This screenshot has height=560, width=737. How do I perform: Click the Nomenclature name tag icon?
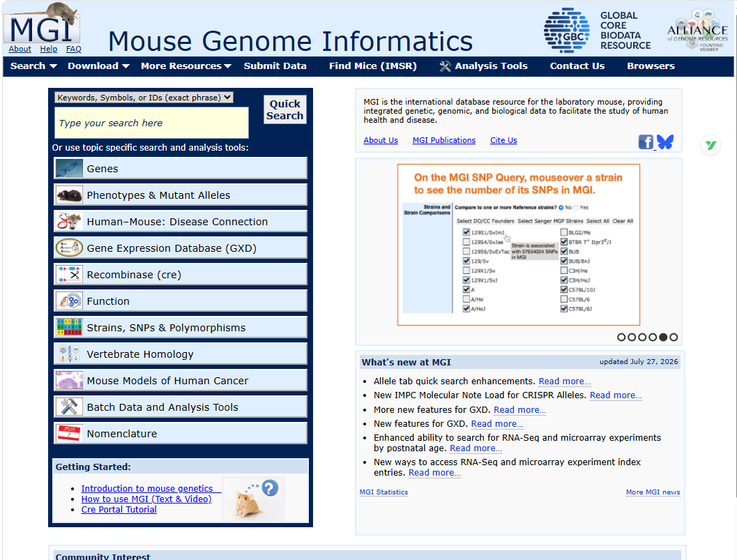point(69,434)
